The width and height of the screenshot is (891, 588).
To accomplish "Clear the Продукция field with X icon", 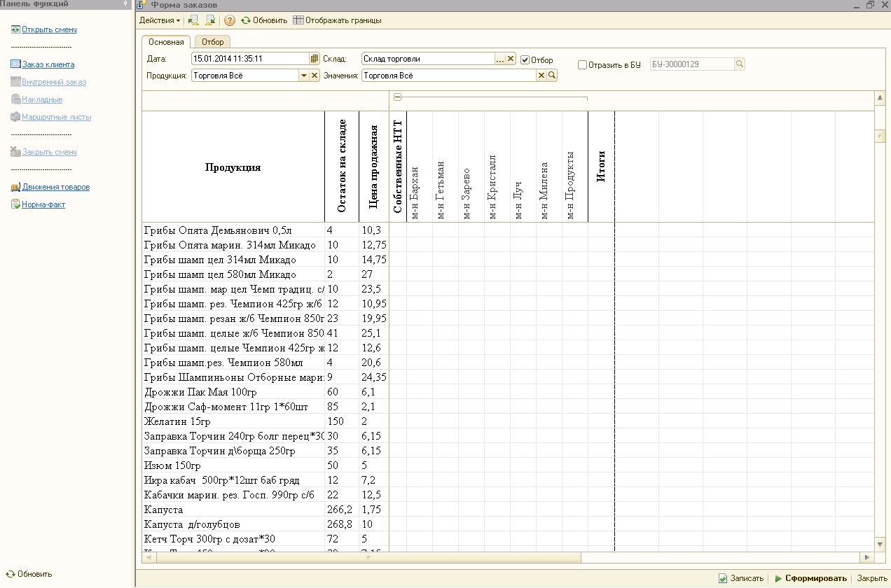I will click(315, 76).
